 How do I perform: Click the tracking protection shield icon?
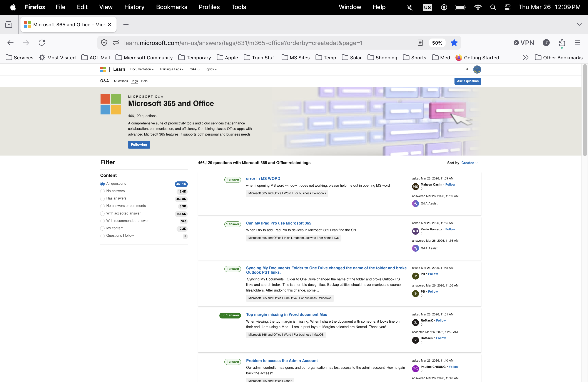pos(104,43)
